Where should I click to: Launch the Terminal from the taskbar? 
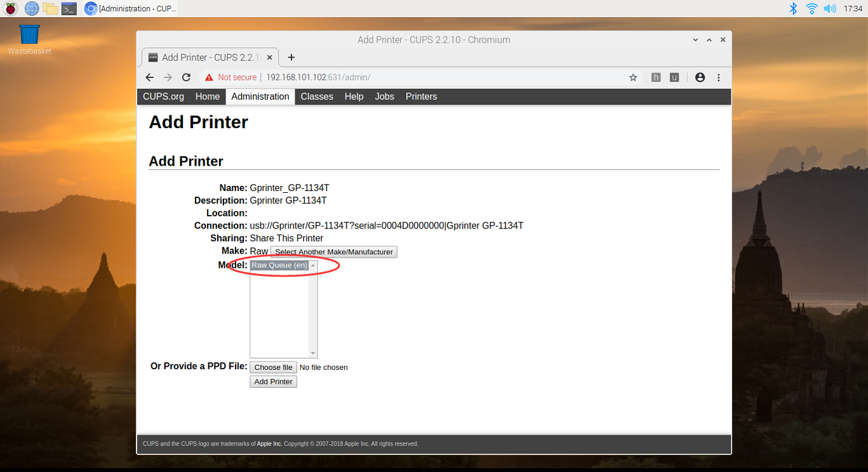coord(69,8)
